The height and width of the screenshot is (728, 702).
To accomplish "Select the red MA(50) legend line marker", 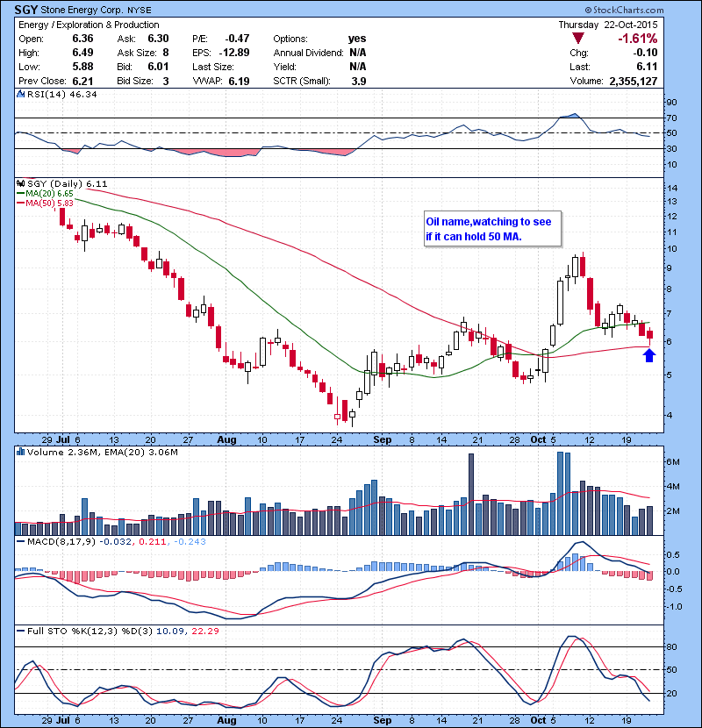I will (20, 203).
